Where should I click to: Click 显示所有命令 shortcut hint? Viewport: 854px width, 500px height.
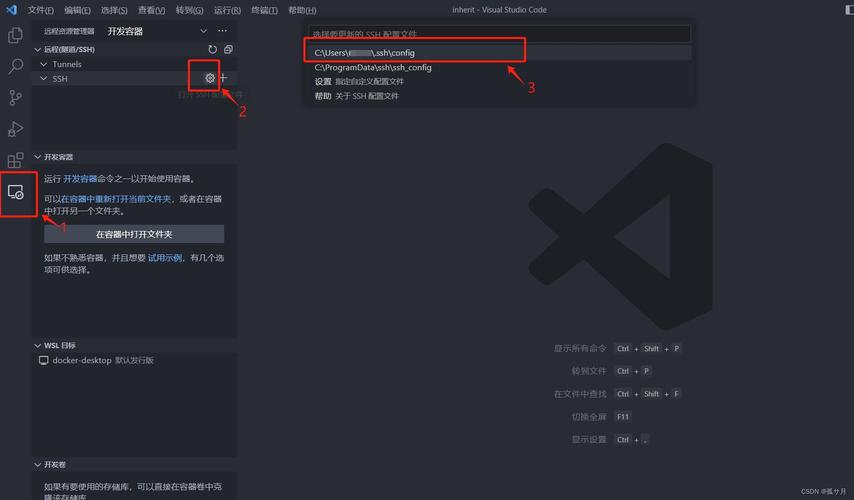click(x=580, y=349)
